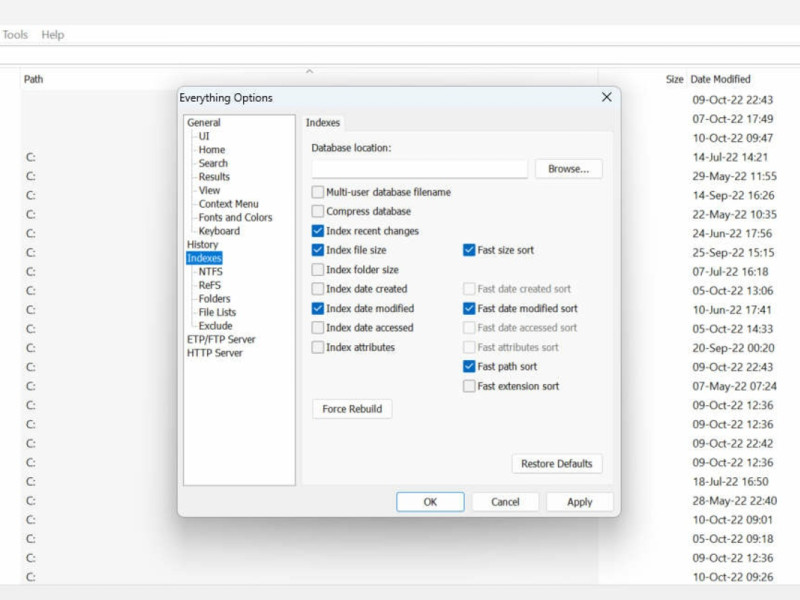
Task: Open the Home options page
Action: (x=212, y=149)
